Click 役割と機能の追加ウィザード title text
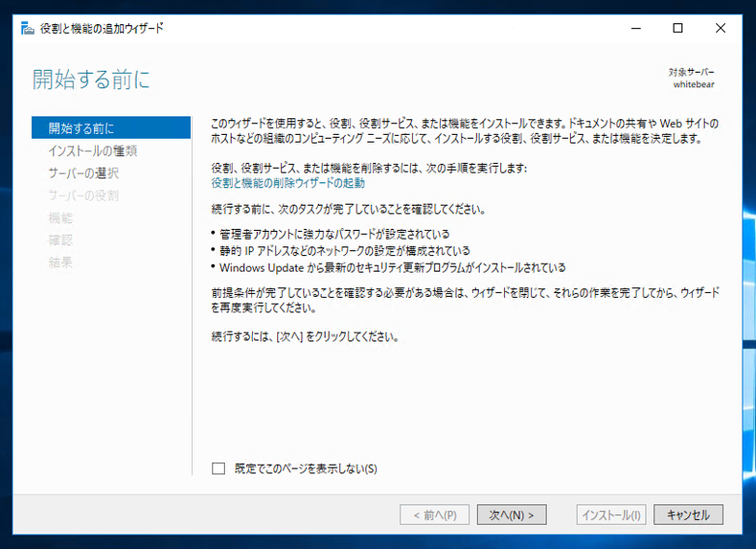Viewport: 756px width, 549px height. (102, 28)
